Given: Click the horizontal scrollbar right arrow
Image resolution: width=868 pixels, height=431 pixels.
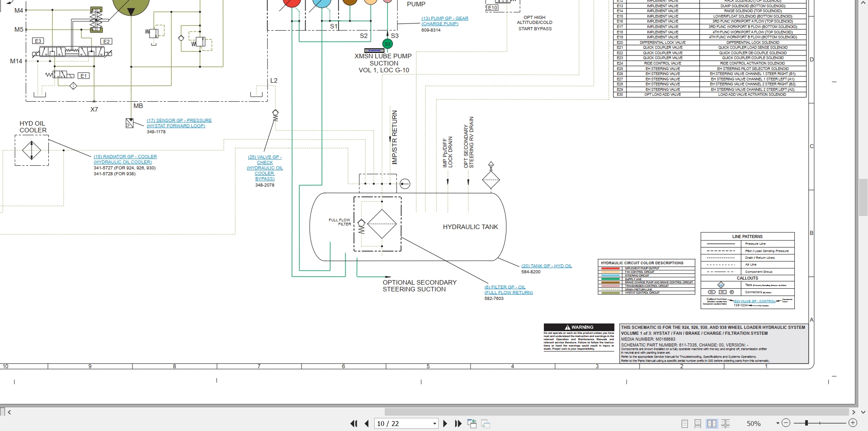Looking at the screenshot, I should (854, 412).
